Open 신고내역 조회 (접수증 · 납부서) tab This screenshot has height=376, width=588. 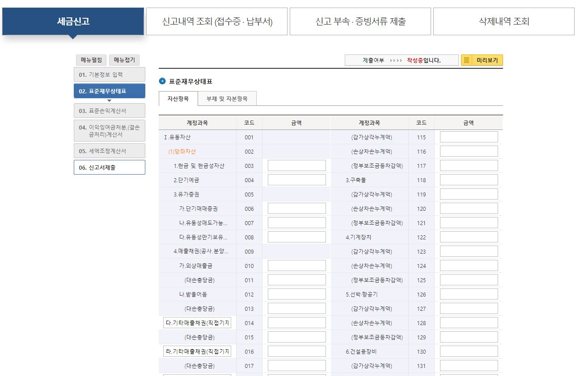pos(217,21)
